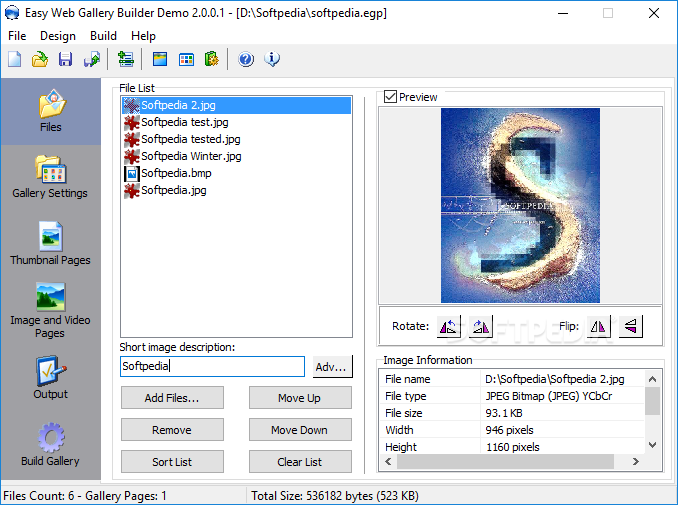Open Build Gallery in the sidebar
The image size is (678, 505).
coord(51,445)
